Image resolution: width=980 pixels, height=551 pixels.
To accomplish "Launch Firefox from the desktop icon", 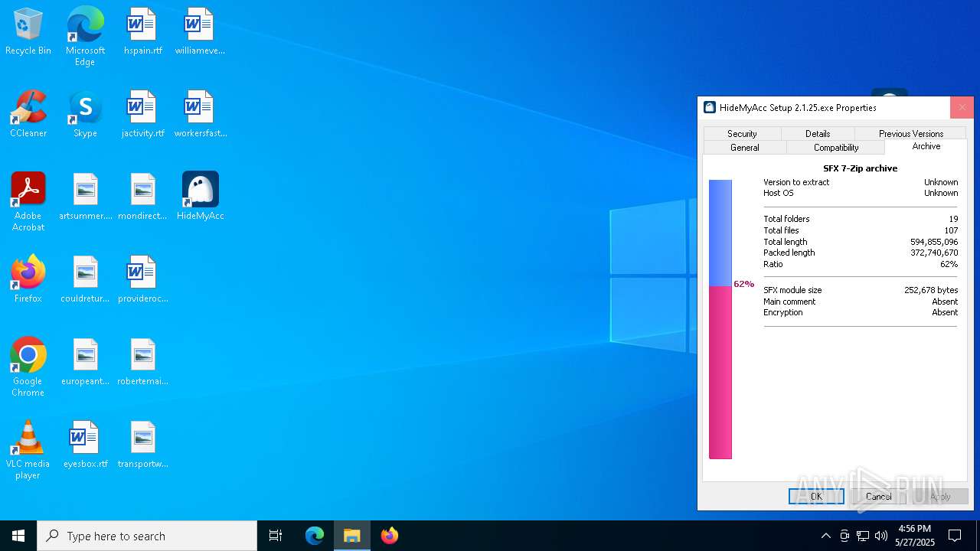I will 28,280.
